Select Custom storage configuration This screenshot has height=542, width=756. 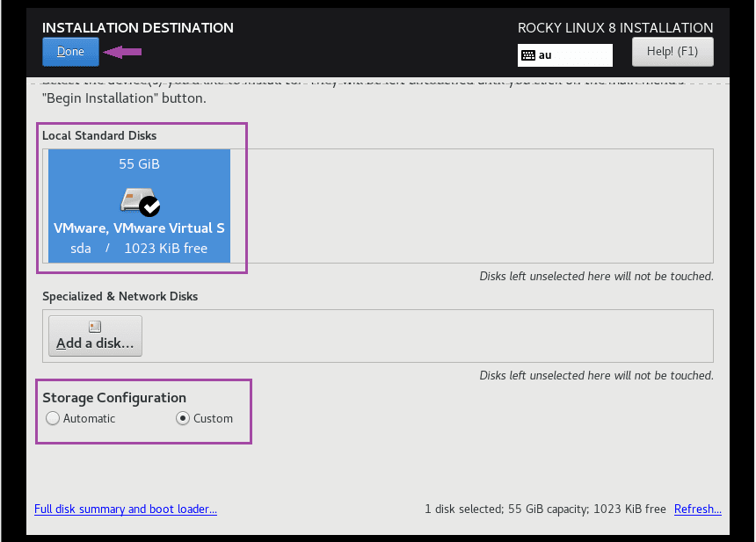205,418
